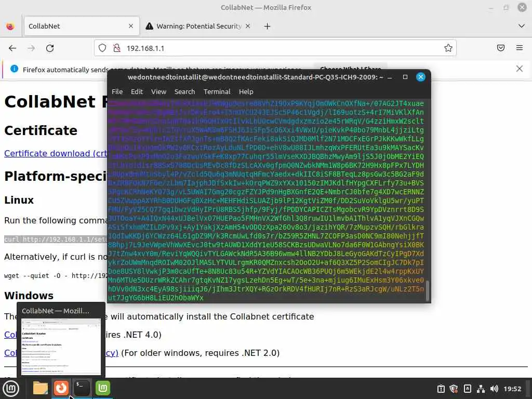The image size is (532, 399).
Task: Click the terminal taskbar icon
Action: (x=82, y=388)
